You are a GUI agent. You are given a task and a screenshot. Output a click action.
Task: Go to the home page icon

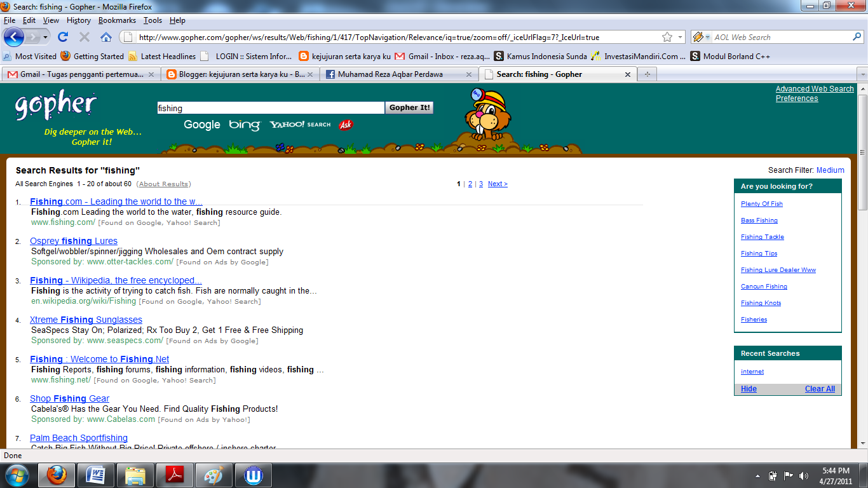(106, 37)
